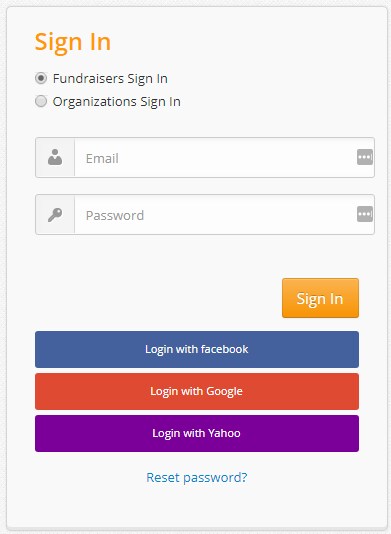391x534 pixels.
Task: Choose the purple social login button
Action: (x=197, y=434)
